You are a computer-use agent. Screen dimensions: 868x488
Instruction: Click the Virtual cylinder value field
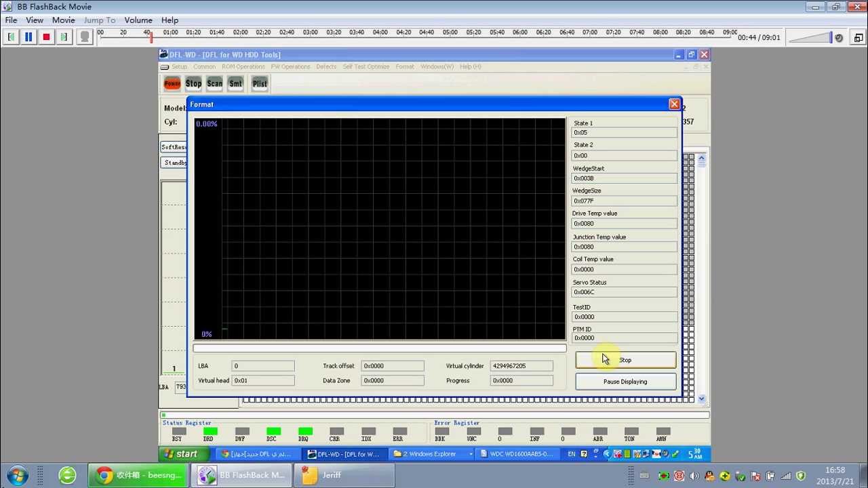click(x=521, y=366)
